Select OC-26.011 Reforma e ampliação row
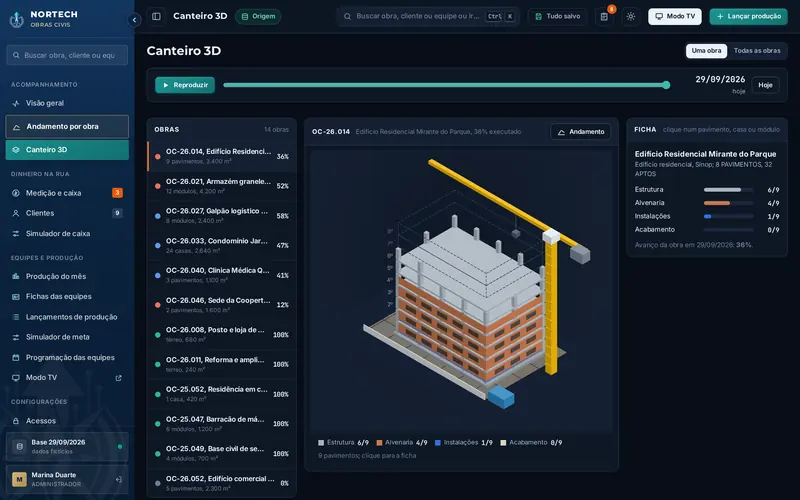800x500 pixels. point(221,364)
